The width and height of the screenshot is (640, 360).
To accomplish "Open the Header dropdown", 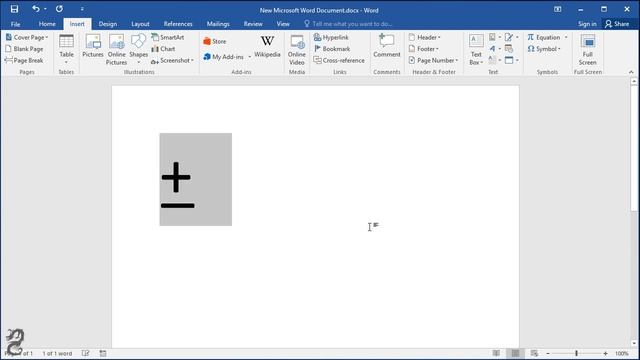I will (424, 37).
